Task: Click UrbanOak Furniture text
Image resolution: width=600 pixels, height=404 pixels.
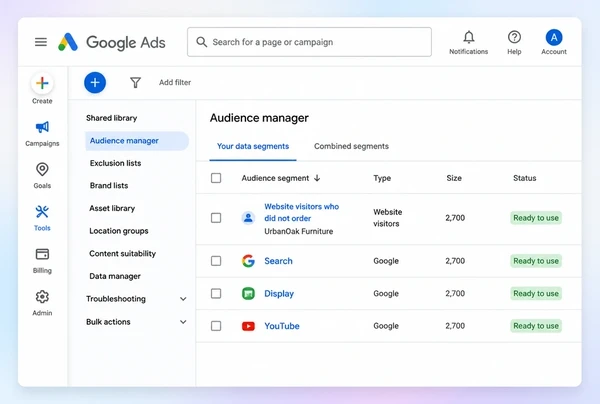Action: pos(298,231)
